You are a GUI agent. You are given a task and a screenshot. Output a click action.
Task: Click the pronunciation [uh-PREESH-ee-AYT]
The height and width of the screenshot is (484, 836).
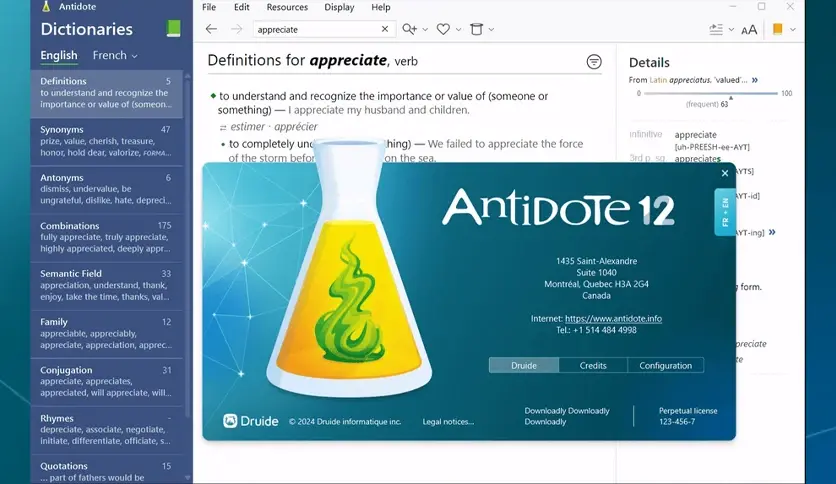click(712, 147)
